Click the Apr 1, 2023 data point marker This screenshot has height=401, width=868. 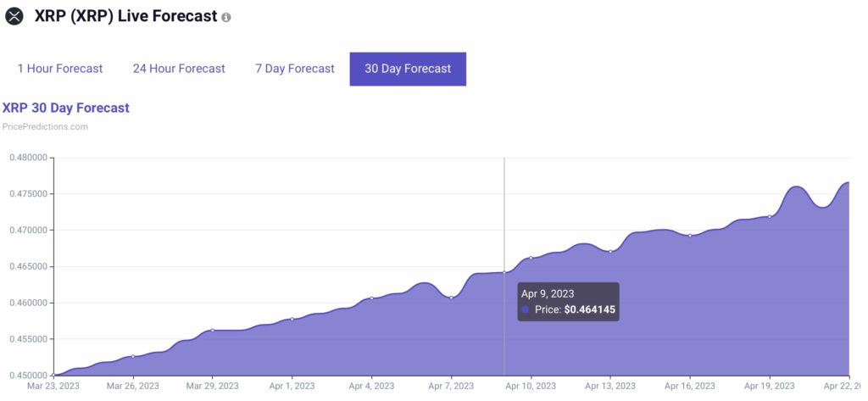292,319
